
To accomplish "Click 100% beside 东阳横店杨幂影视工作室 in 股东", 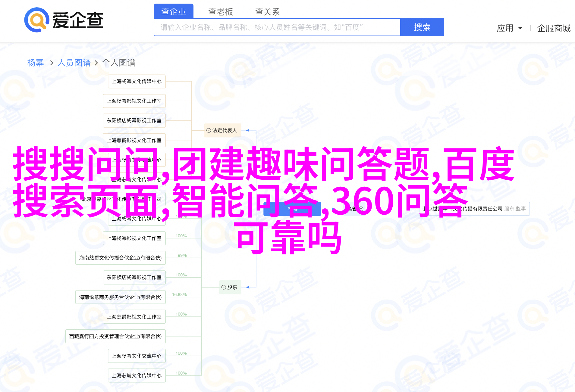I will (x=181, y=275).
